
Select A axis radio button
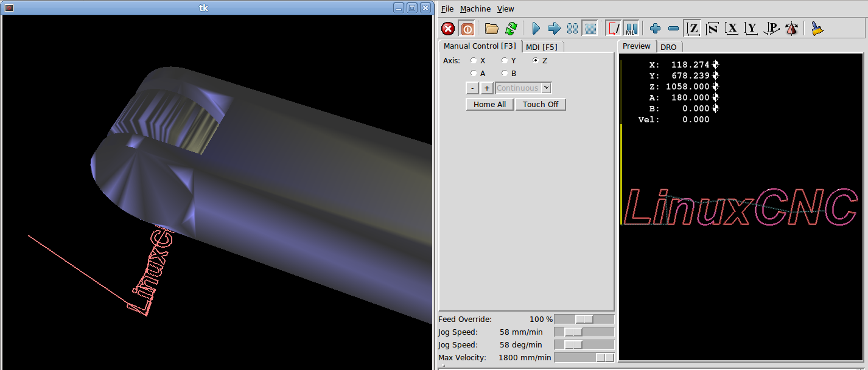coord(474,74)
